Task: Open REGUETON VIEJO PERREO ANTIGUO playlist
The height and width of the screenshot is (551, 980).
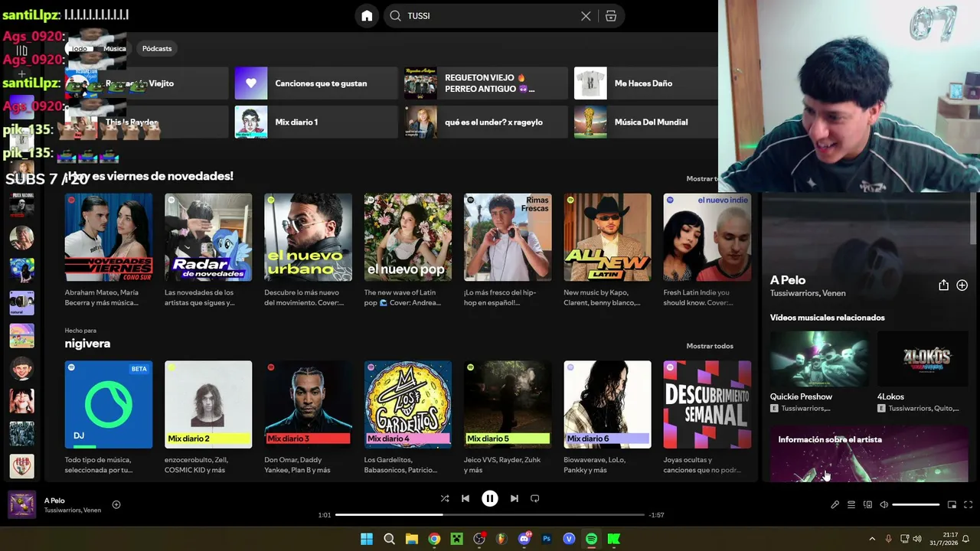Action: (x=485, y=83)
